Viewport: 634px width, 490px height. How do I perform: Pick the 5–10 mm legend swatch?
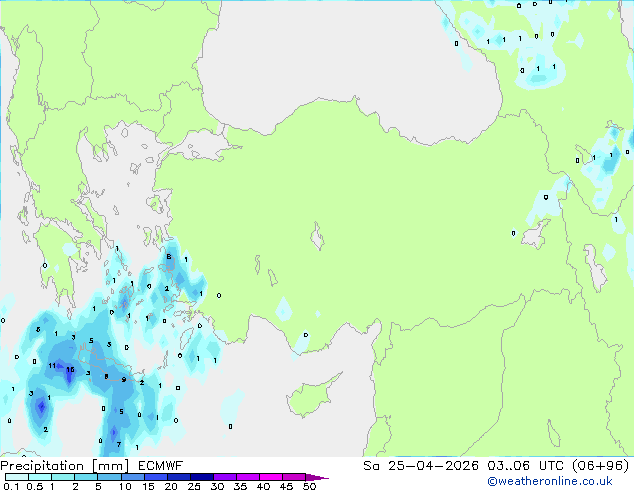click(110, 477)
